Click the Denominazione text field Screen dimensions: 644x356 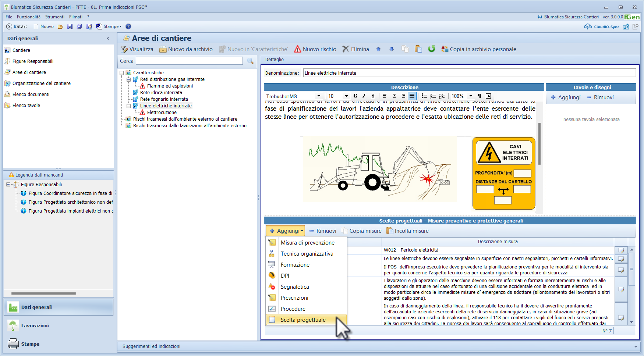pos(469,73)
